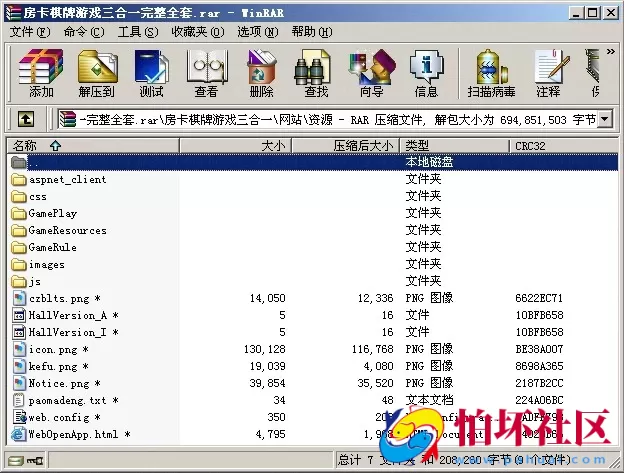Sort by Size (大小) column header
The image size is (624, 473).
[236, 146]
